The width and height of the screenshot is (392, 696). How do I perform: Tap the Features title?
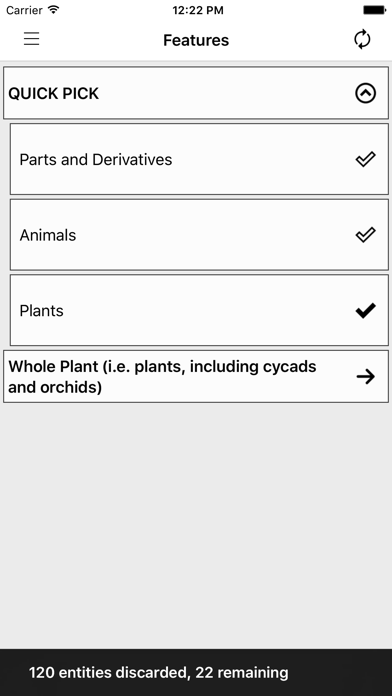pos(196,40)
